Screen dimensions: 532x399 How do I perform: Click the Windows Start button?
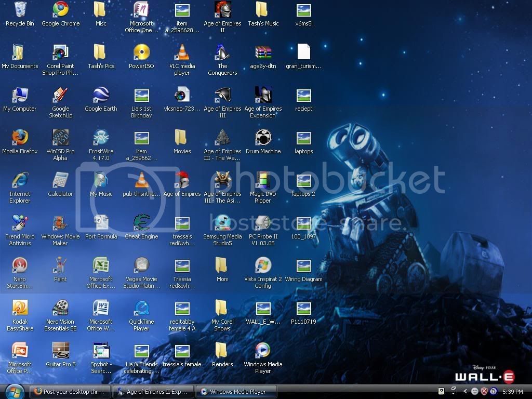[15, 392]
